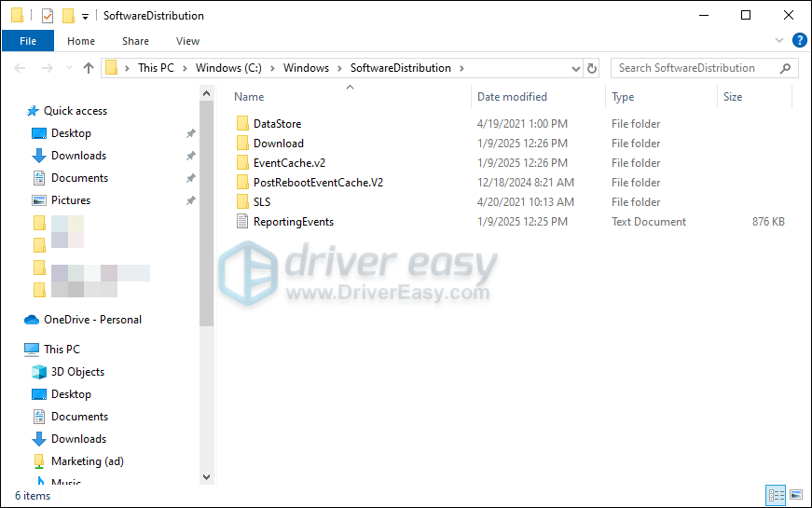
Task: Go up one folder level with Up arrow
Action: [x=89, y=68]
